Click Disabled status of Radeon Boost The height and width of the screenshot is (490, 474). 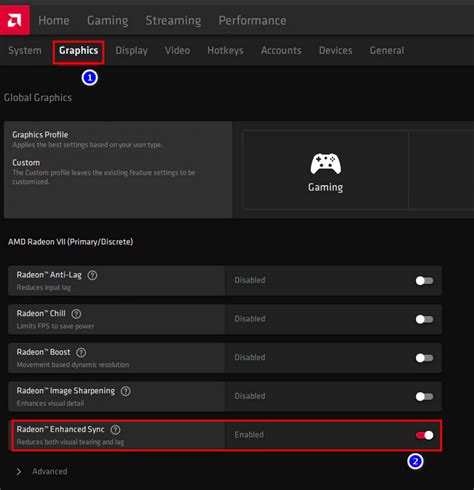(x=250, y=358)
